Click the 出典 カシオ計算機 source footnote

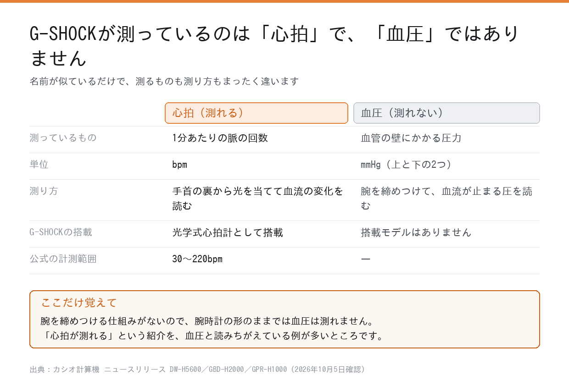click(x=198, y=370)
